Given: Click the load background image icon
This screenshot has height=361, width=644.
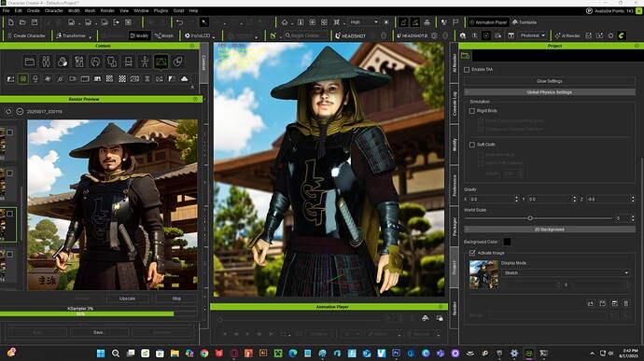Looking at the screenshot, I should point(590,303).
